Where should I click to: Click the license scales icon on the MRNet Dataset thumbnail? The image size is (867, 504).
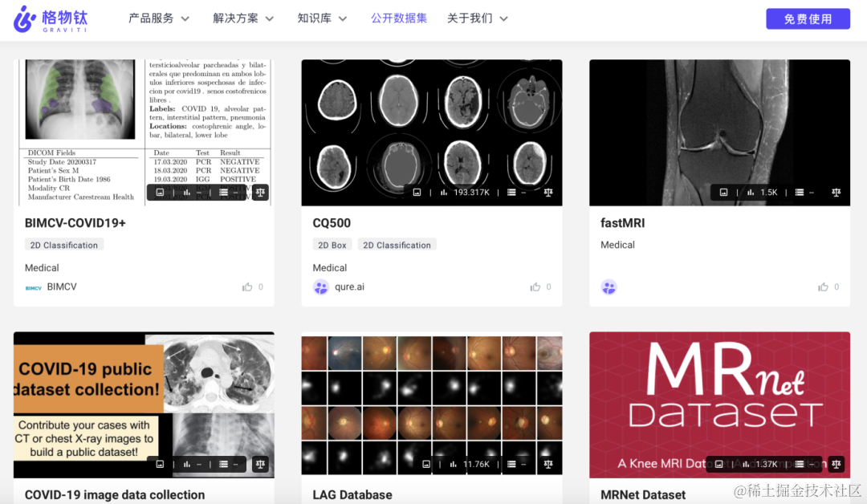tap(836, 464)
